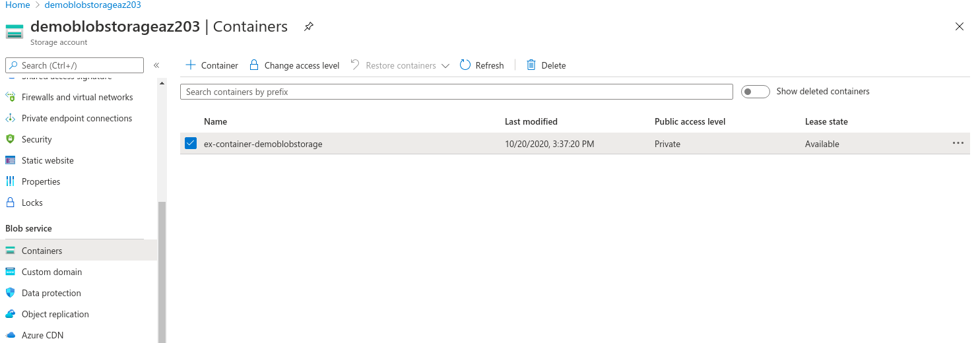This screenshot has height=343, width=980.
Task: Click the Change access level button label
Action: point(302,65)
